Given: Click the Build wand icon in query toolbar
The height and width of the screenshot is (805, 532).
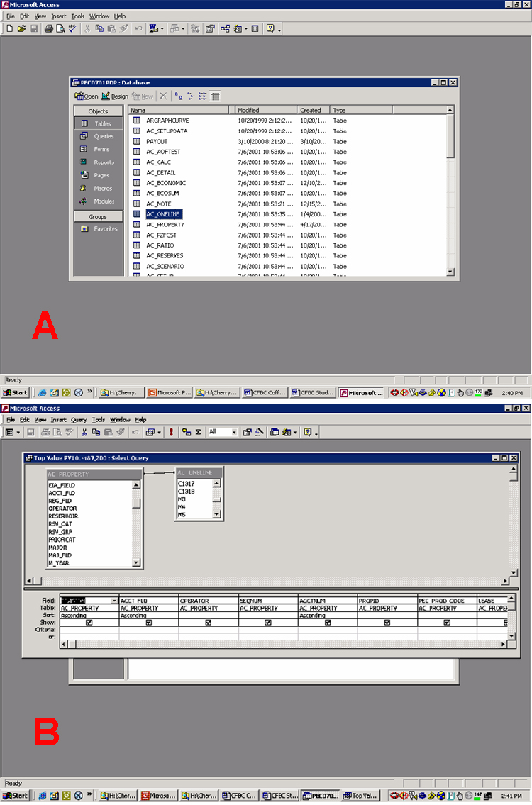Looking at the screenshot, I should (x=260, y=432).
